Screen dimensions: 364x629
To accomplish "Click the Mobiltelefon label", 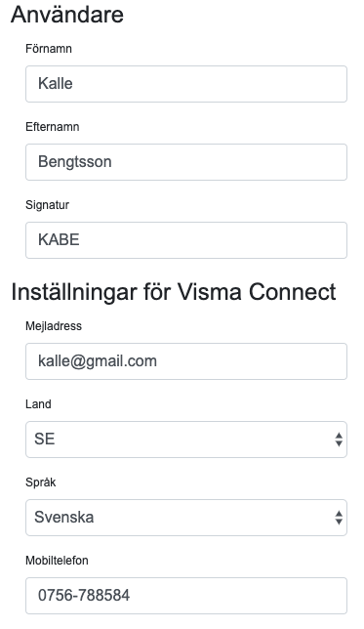I will (x=57, y=561).
